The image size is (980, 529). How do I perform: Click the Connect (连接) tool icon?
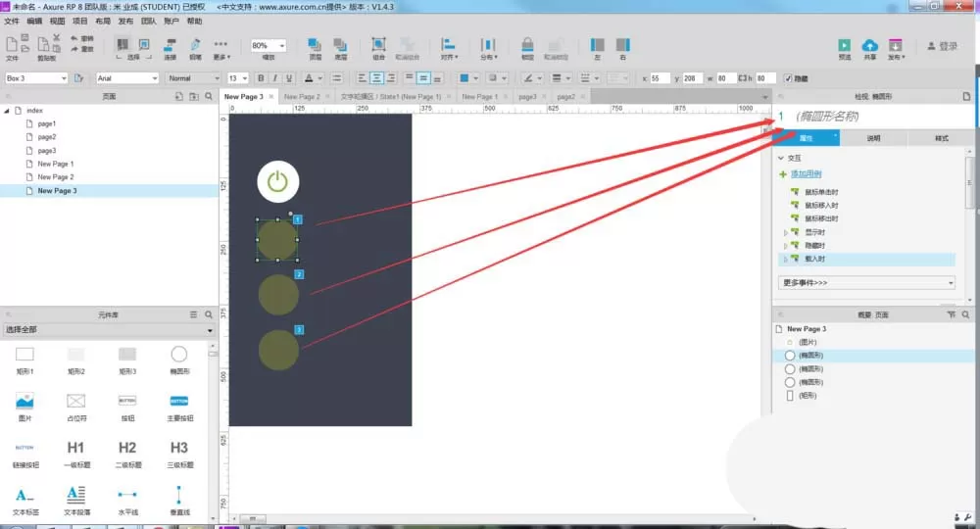pos(170,46)
